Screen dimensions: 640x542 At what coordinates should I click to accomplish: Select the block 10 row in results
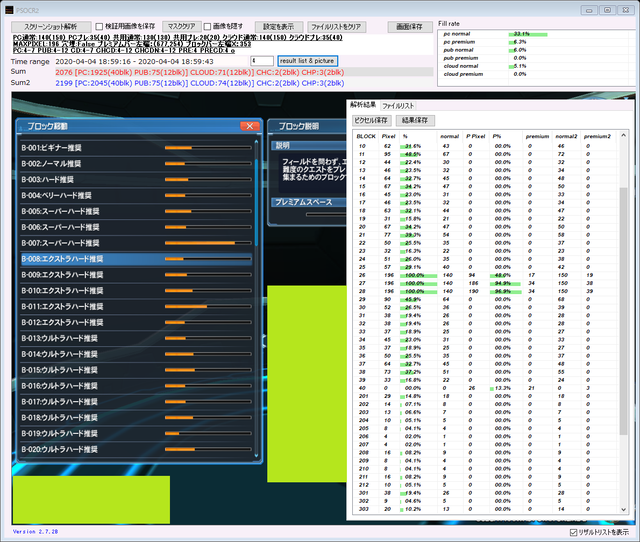click(x=486, y=146)
